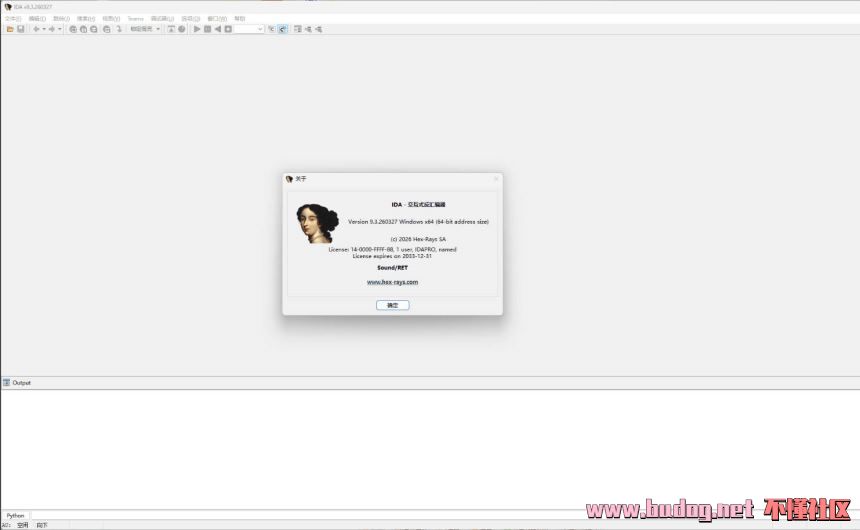Open the 编辑(E) menu
Screen dimensions: 860x530
(x=37, y=19)
